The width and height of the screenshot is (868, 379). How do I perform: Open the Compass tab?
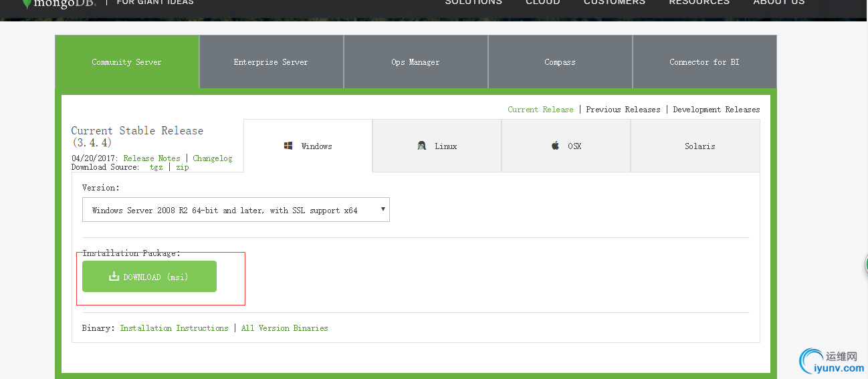tap(560, 62)
